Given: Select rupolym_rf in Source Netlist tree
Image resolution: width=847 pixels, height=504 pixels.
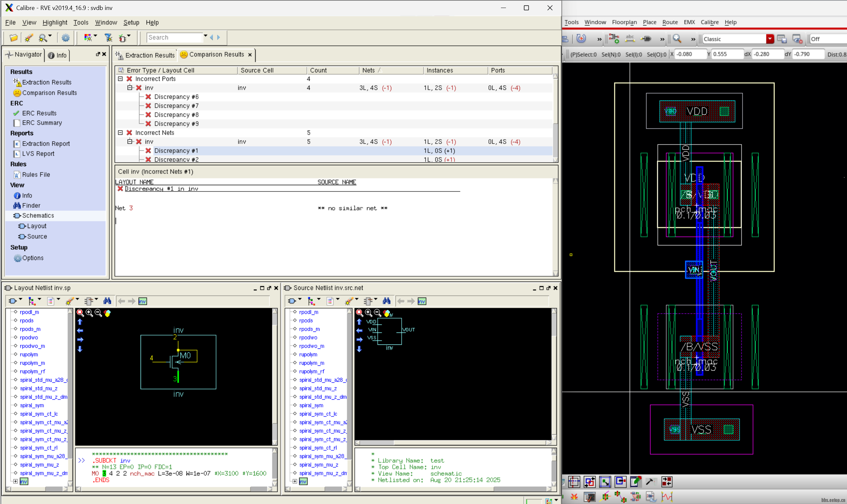Looking at the screenshot, I should pyautogui.click(x=311, y=371).
